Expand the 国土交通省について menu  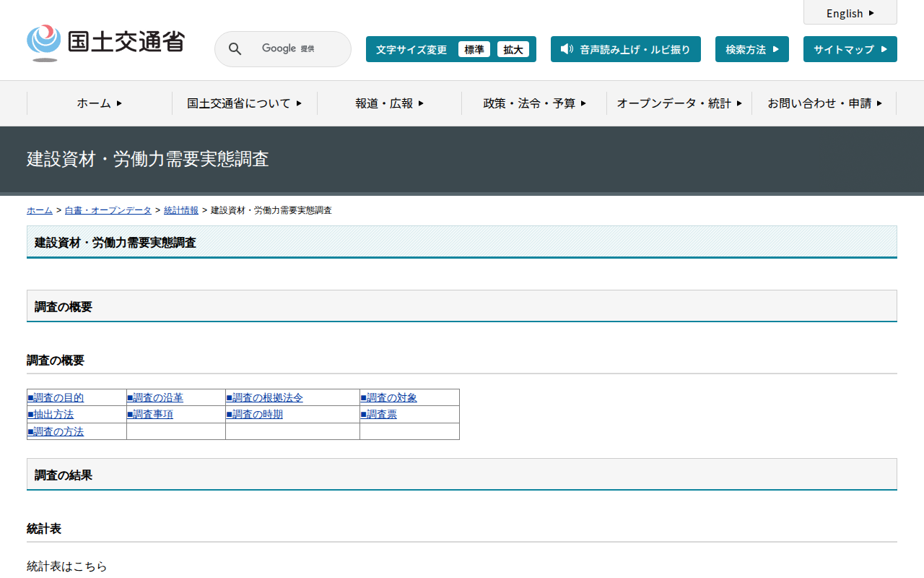pyautogui.click(x=244, y=103)
